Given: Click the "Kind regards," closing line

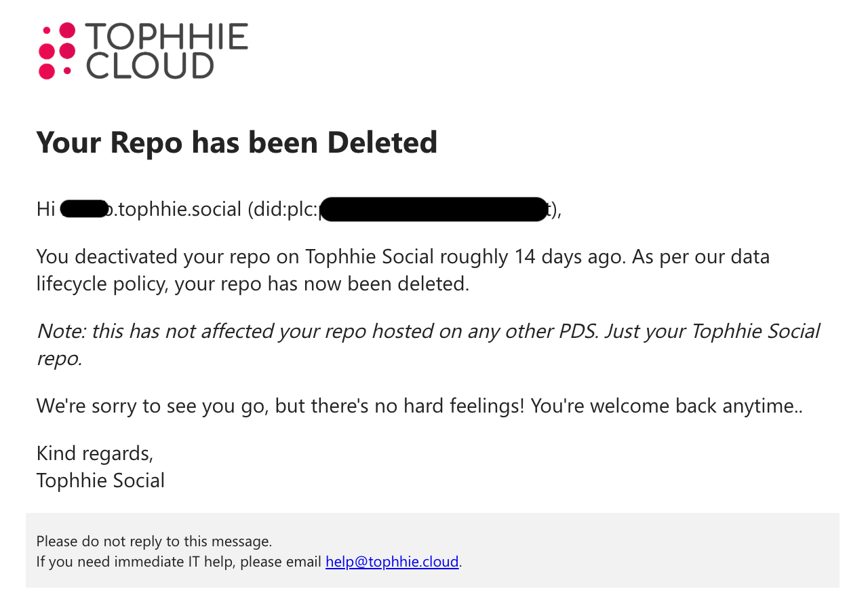Looking at the screenshot, I should pos(95,453).
